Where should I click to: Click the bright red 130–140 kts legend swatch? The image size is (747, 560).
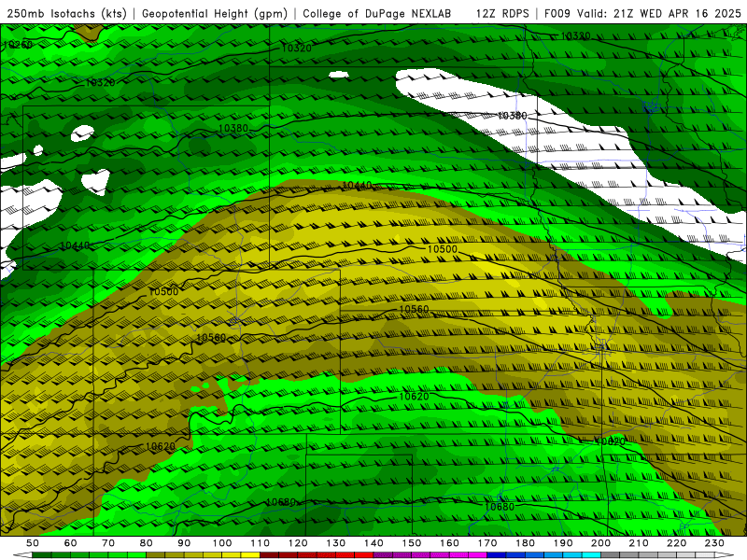coord(355,555)
